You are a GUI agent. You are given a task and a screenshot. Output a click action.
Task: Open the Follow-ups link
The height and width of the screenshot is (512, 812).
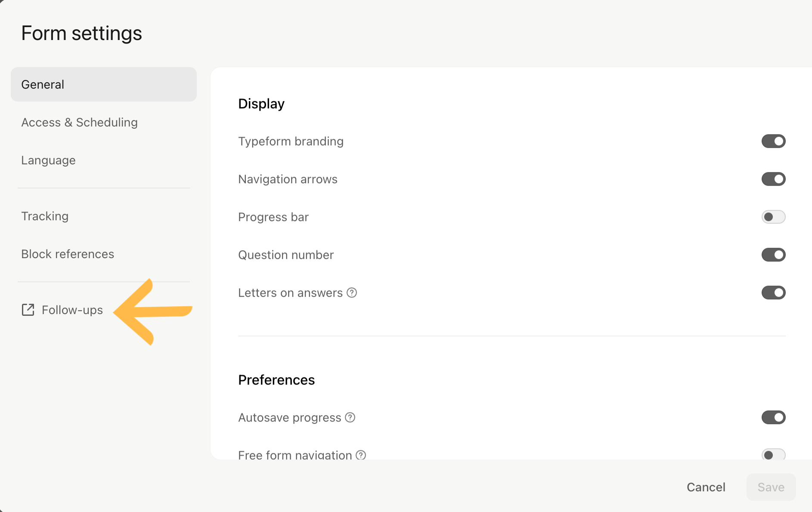click(62, 310)
